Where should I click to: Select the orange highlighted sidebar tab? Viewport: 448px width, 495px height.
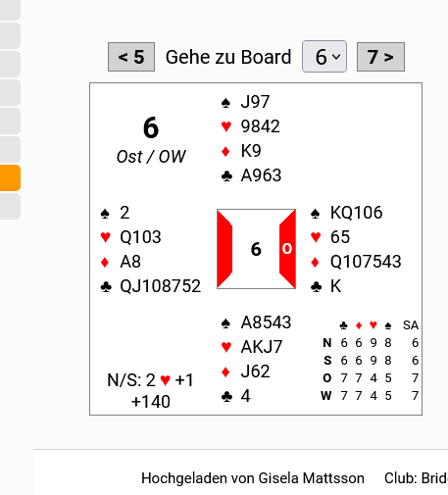(x=10, y=178)
